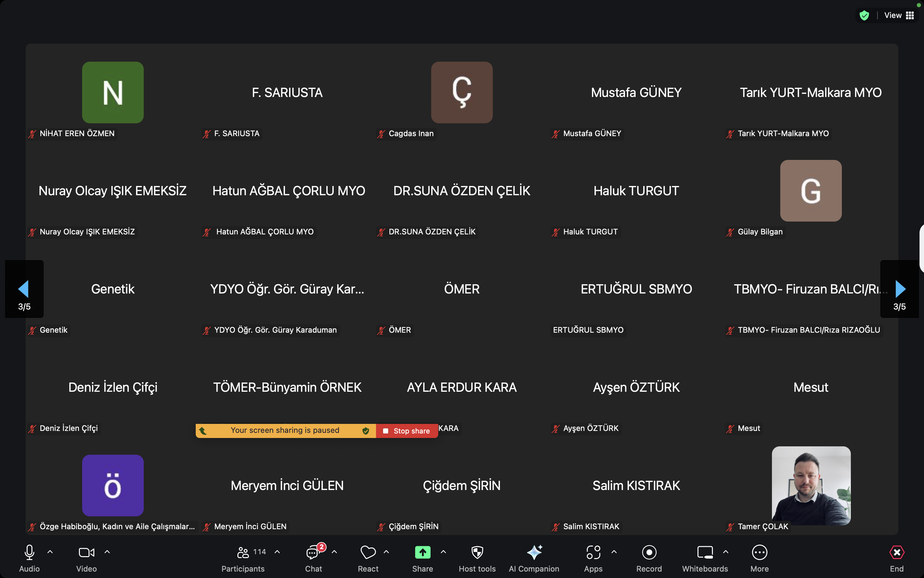This screenshot has width=924, height=578.
Task: Select Gülay Bilgan's G avatar
Action: click(x=811, y=191)
